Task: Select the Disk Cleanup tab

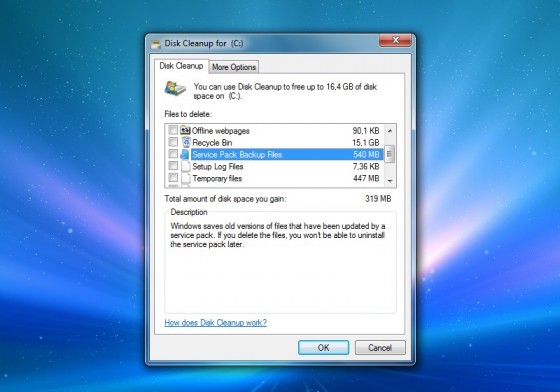Action: [x=181, y=66]
